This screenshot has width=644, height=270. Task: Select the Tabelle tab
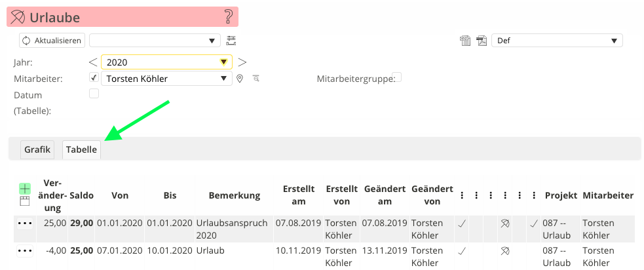click(x=81, y=149)
